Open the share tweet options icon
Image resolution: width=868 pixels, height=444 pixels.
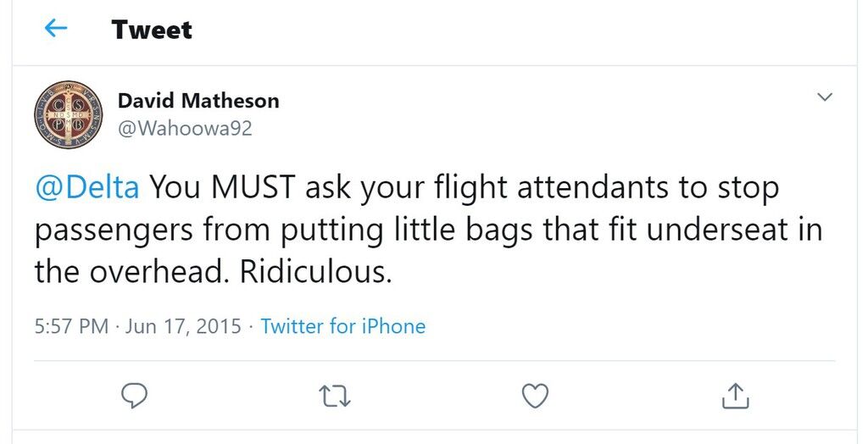(736, 396)
